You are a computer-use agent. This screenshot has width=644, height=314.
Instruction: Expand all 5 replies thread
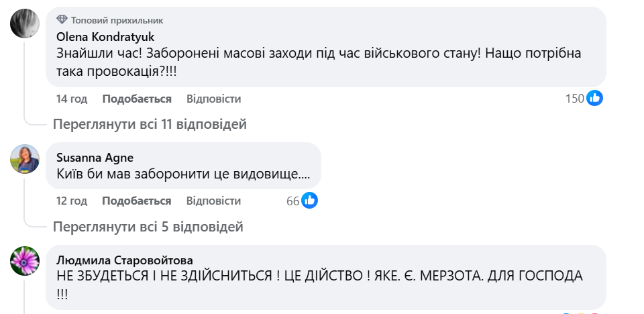[148, 226]
